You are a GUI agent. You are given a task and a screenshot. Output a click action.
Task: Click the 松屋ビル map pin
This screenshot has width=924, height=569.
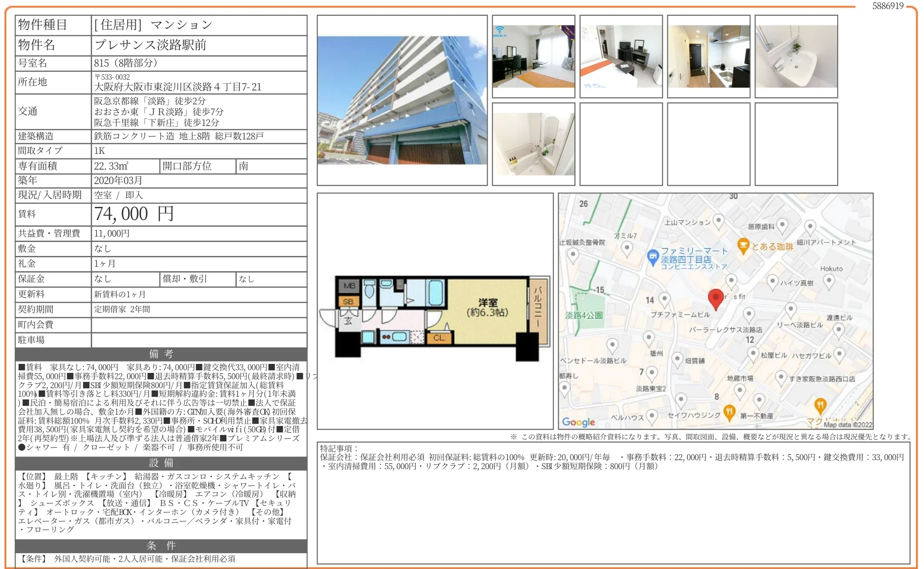(x=753, y=353)
